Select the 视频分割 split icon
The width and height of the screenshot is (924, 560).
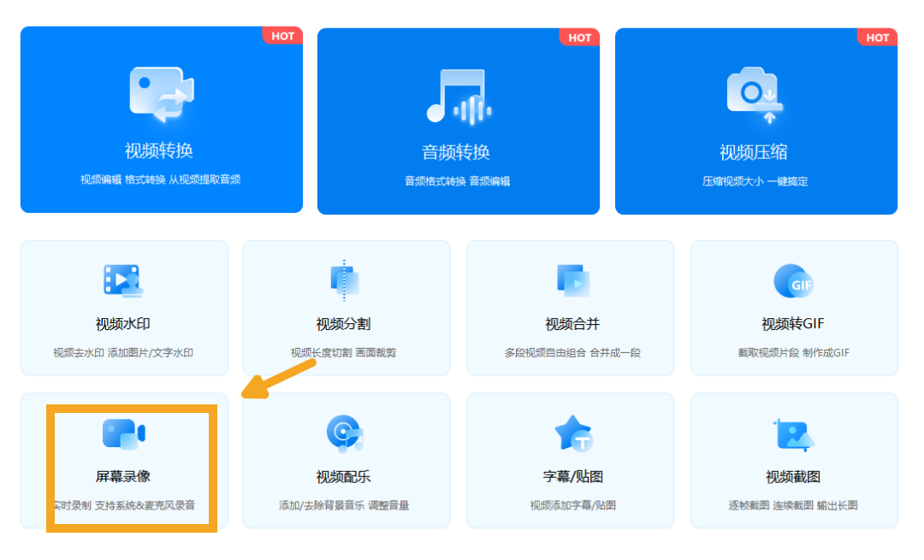345,280
